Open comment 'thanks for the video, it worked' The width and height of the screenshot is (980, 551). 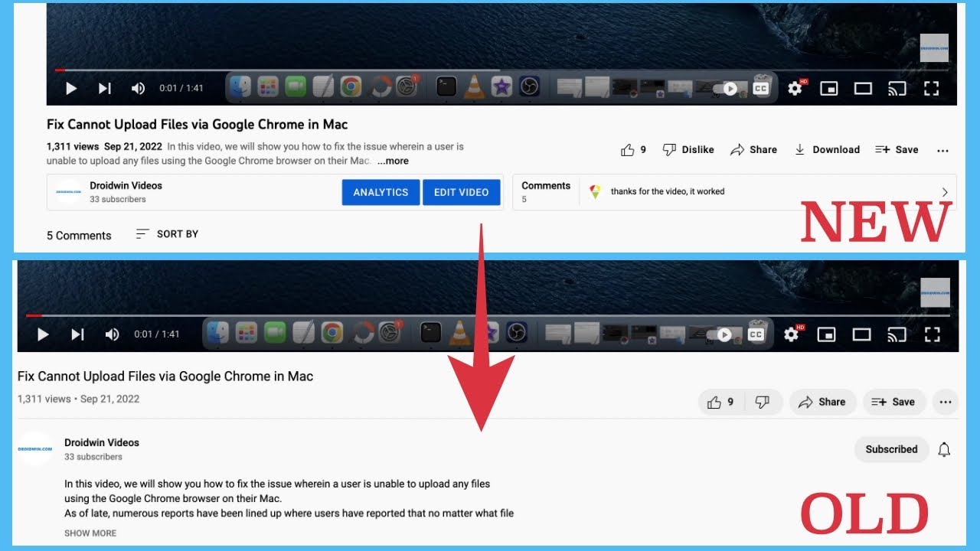click(x=668, y=192)
